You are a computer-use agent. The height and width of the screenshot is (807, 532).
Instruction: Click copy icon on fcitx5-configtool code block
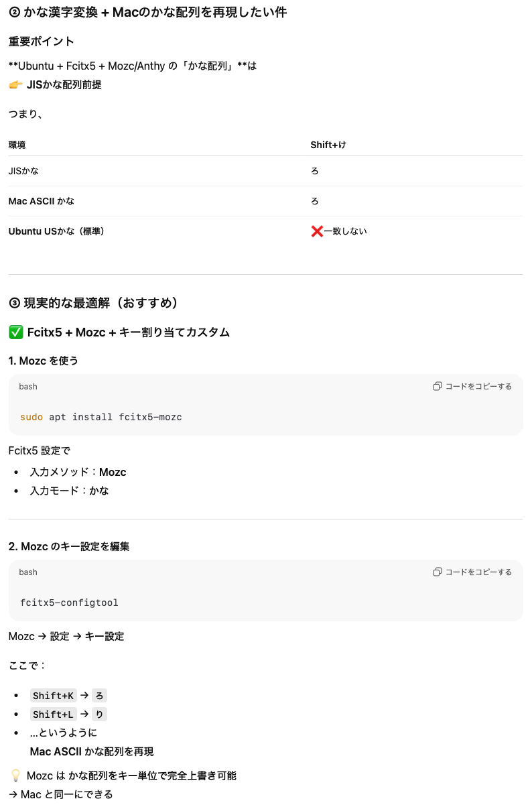click(x=438, y=572)
